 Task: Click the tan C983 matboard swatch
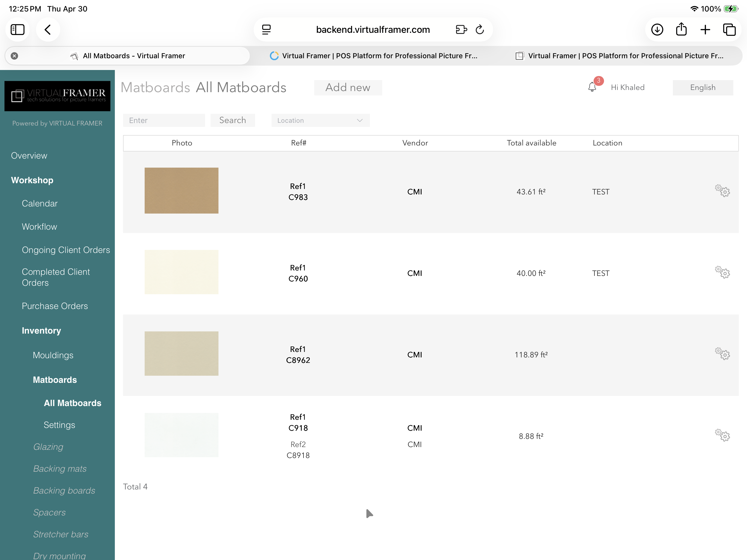click(181, 191)
